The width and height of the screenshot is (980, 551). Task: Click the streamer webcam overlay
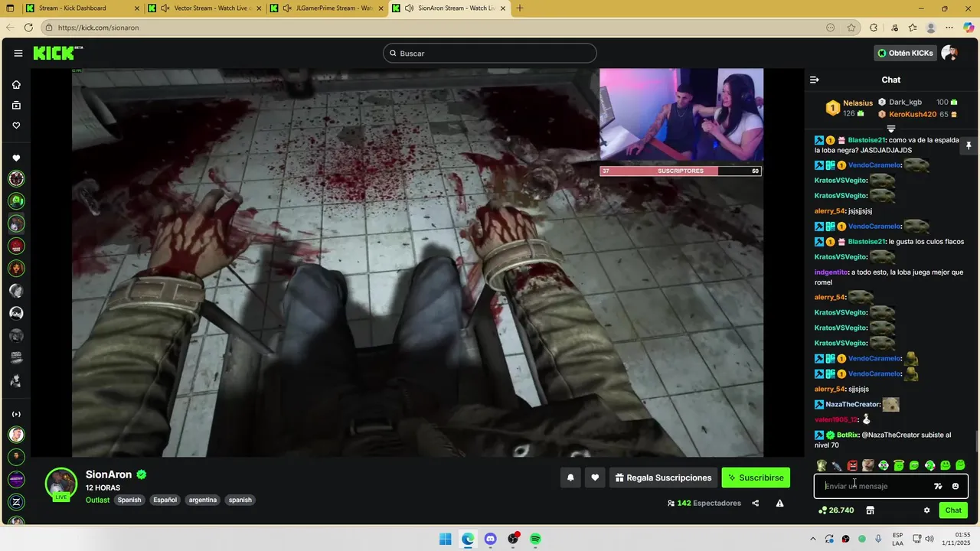click(x=681, y=116)
